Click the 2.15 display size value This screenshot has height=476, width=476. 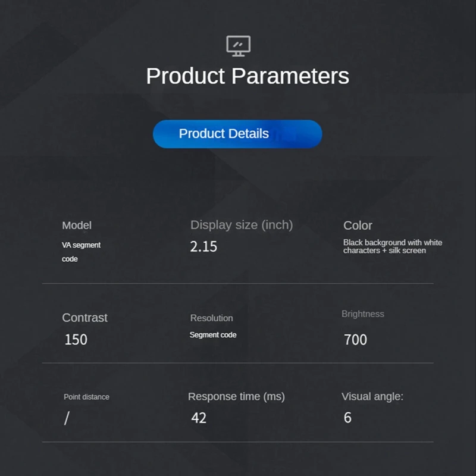click(x=203, y=246)
